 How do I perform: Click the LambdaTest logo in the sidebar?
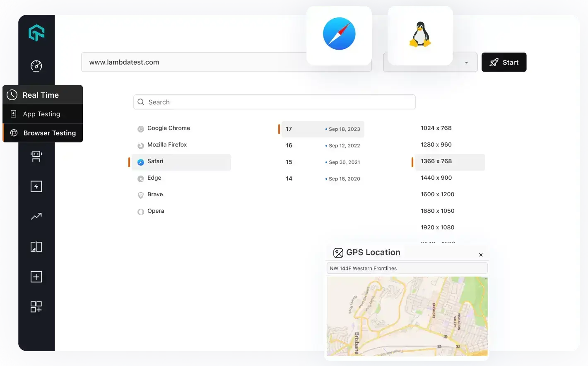pos(36,33)
